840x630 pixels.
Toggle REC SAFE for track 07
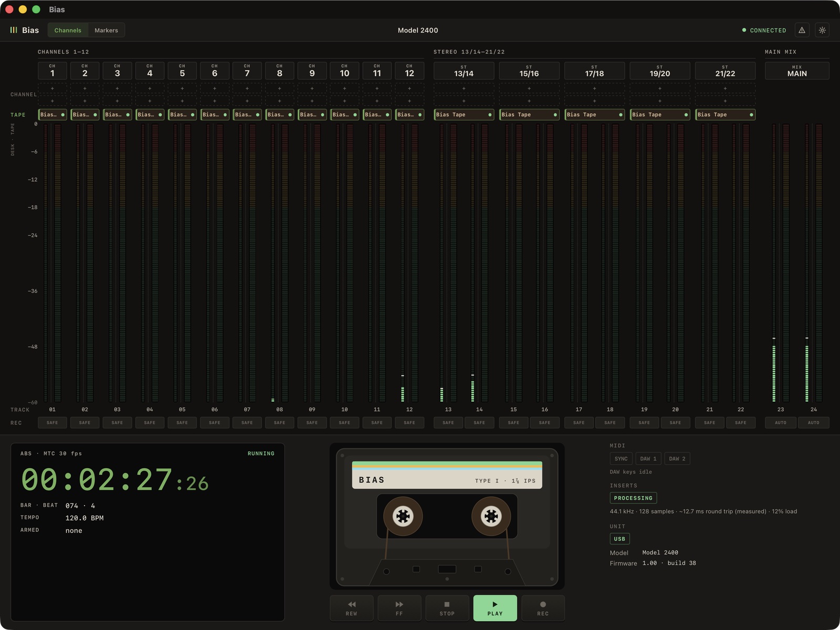(247, 423)
